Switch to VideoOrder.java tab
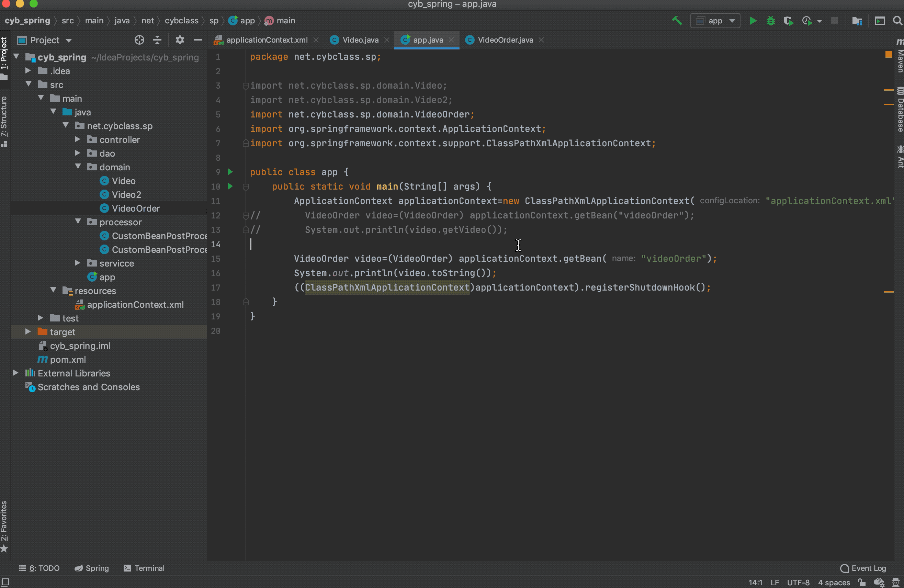 (505, 40)
